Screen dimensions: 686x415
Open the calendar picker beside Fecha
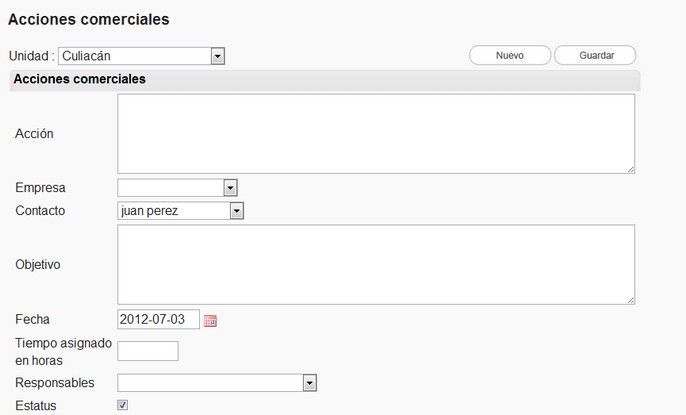210,321
